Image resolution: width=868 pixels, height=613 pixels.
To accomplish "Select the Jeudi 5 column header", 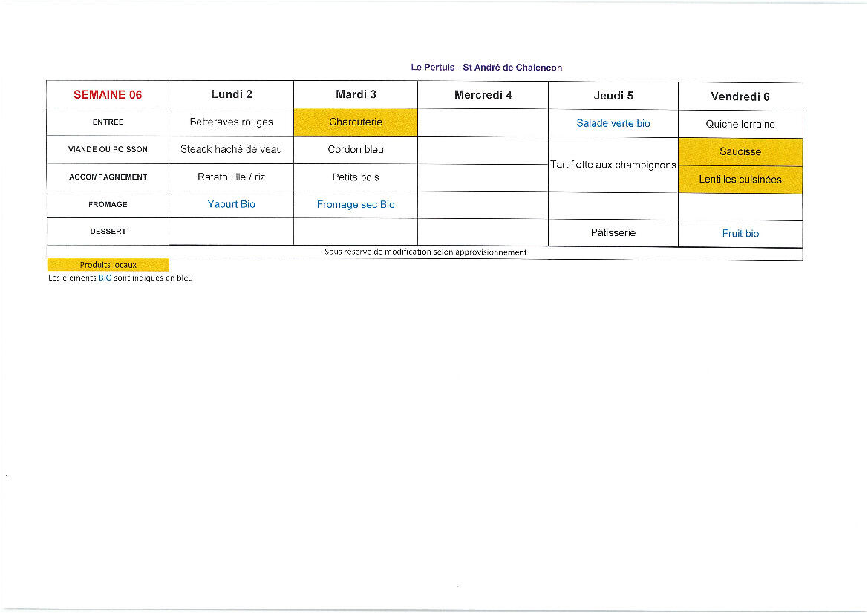I will pyautogui.click(x=613, y=96).
